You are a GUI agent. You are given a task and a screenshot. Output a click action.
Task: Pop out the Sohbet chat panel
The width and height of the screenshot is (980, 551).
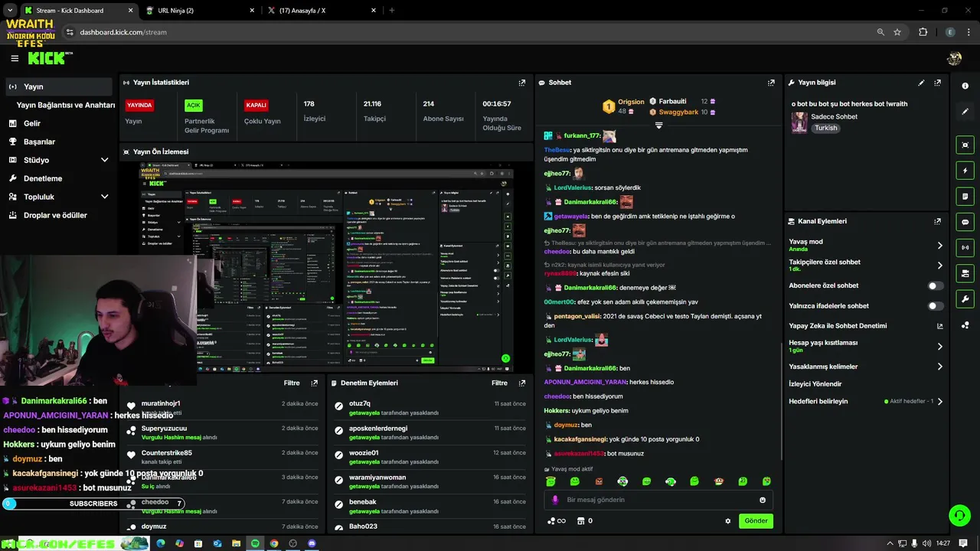click(771, 83)
